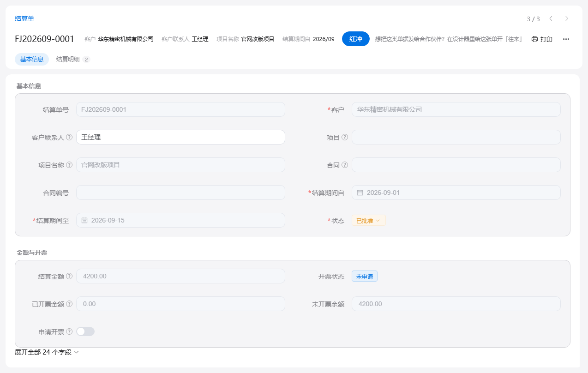Open the 已批准 status dropdown
588x373 pixels.
point(368,221)
